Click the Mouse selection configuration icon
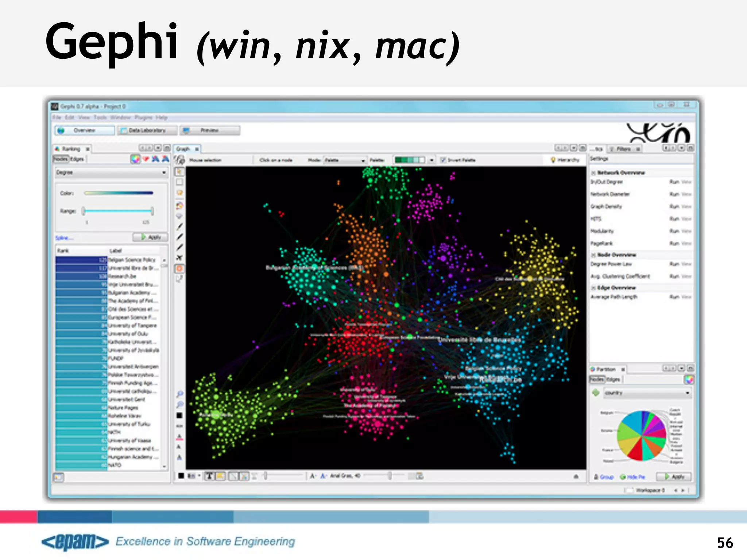 [180, 160]
